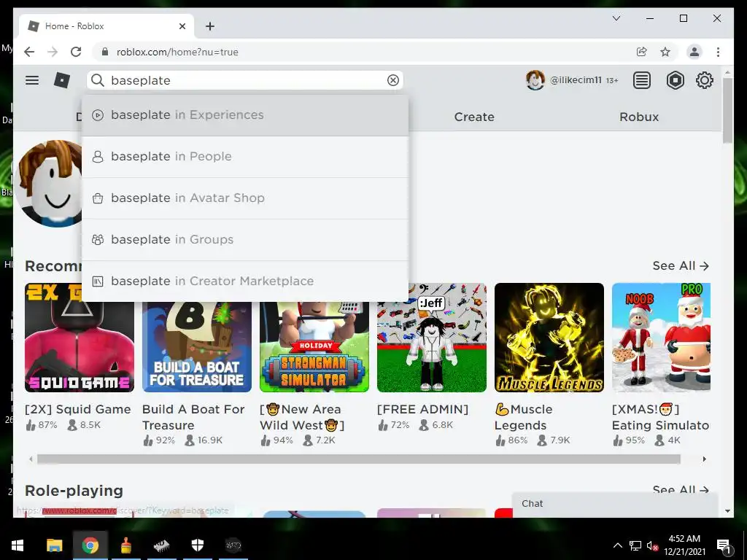Click the [2X] Squid Game title
This screenshot has height=560, width=747.
pyautogui.click(x=77, y=409)
